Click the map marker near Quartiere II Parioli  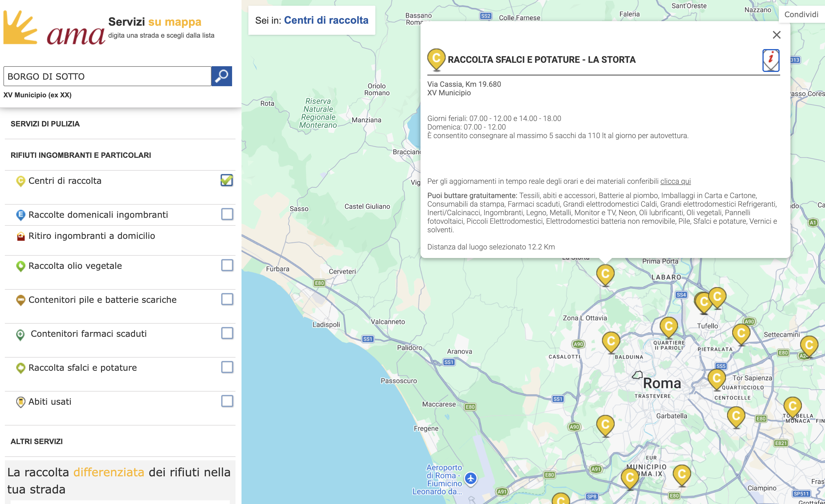click(x=668, y=326)
